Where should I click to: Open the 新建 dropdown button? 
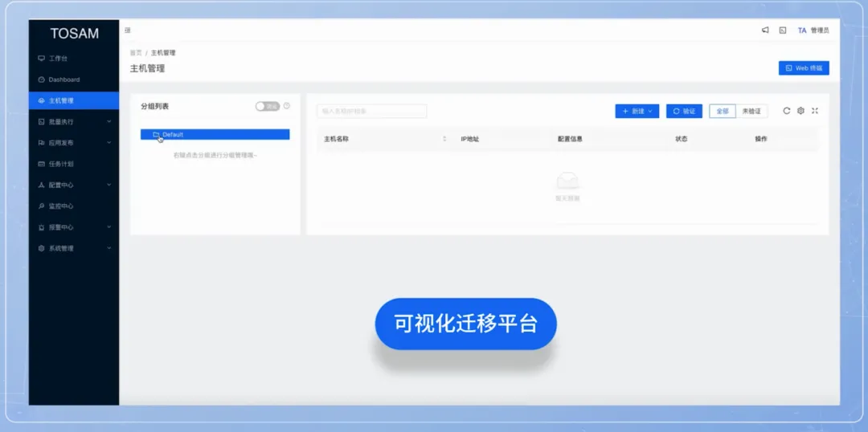coord(637,111)
